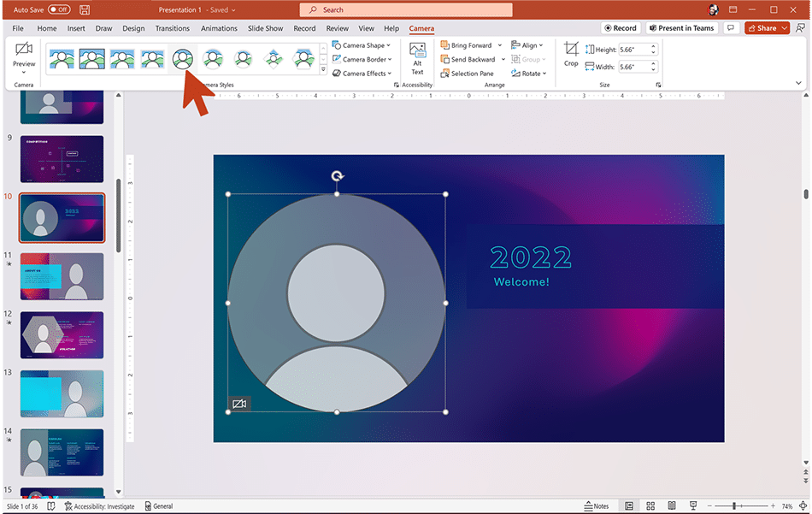Expand the Camera Shape dropdown
The height and width of the screenshot is (514, 812).
tap(362, 45)
